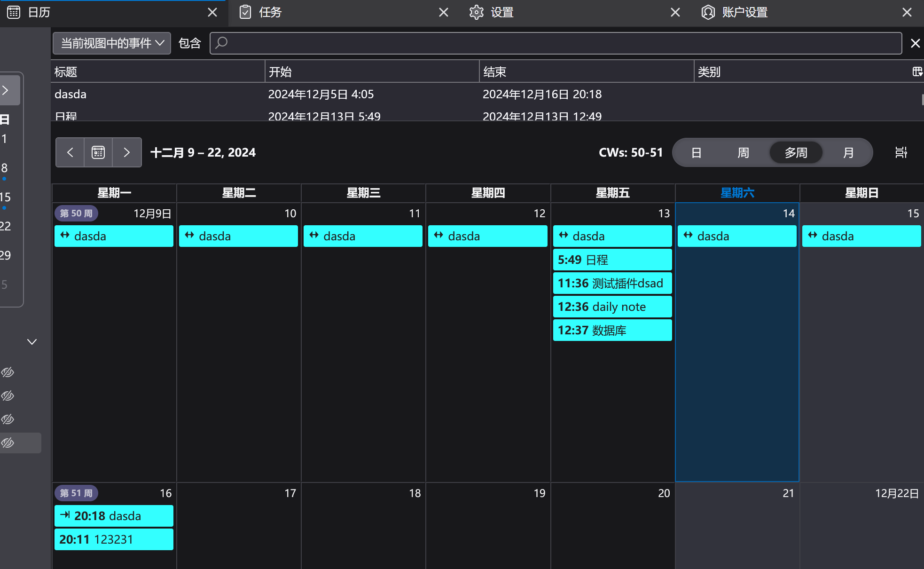Switch to the 任务 tab
Screen dimensions: 924x569
pos(270,12)
